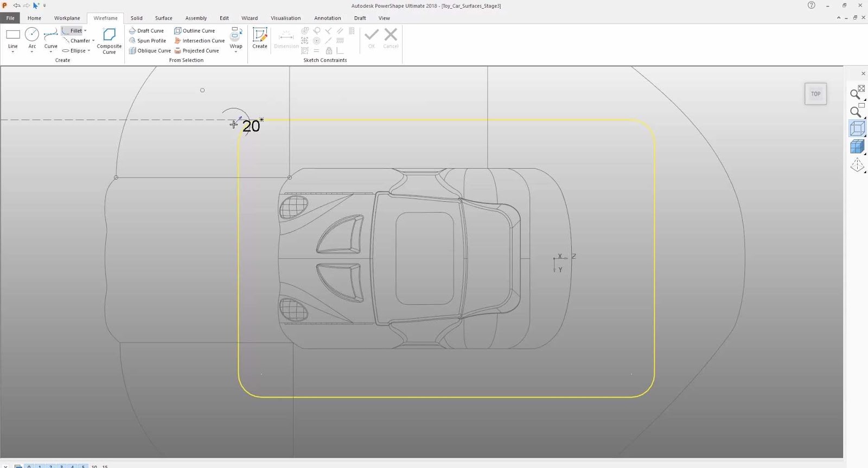Toggle level 5 in the level bar

coord(83,466)
